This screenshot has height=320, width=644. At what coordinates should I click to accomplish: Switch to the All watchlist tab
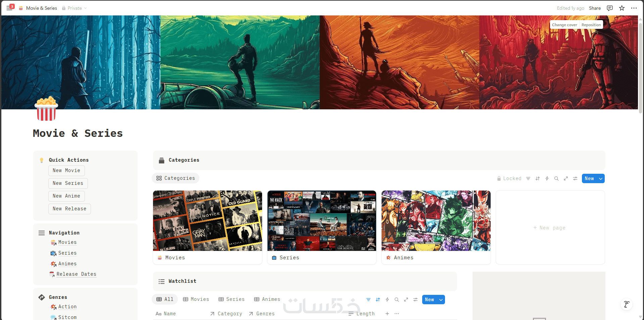point(165,299)
